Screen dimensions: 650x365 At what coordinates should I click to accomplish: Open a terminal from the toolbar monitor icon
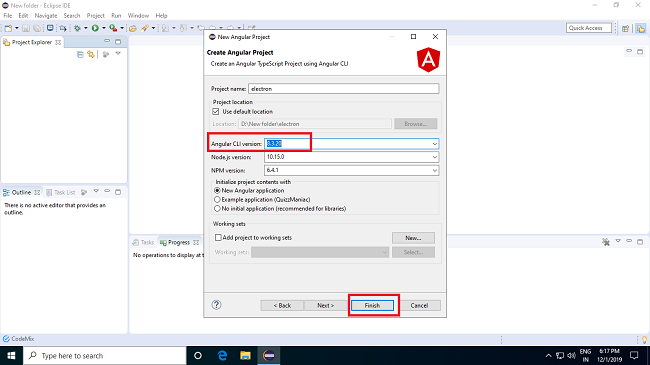point(50,28)
